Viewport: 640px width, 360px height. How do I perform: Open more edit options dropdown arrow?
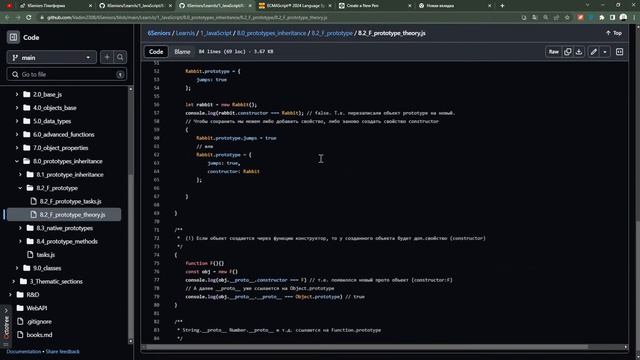click(605, 52)
